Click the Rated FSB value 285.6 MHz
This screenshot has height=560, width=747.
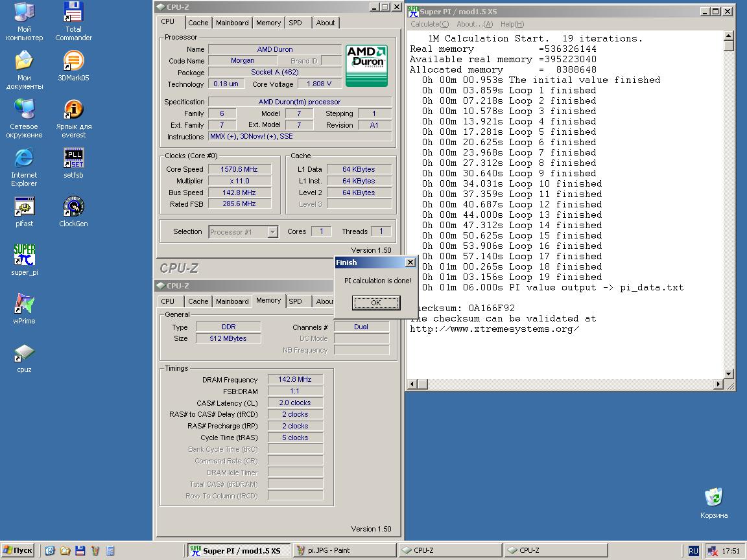point(239,204)
